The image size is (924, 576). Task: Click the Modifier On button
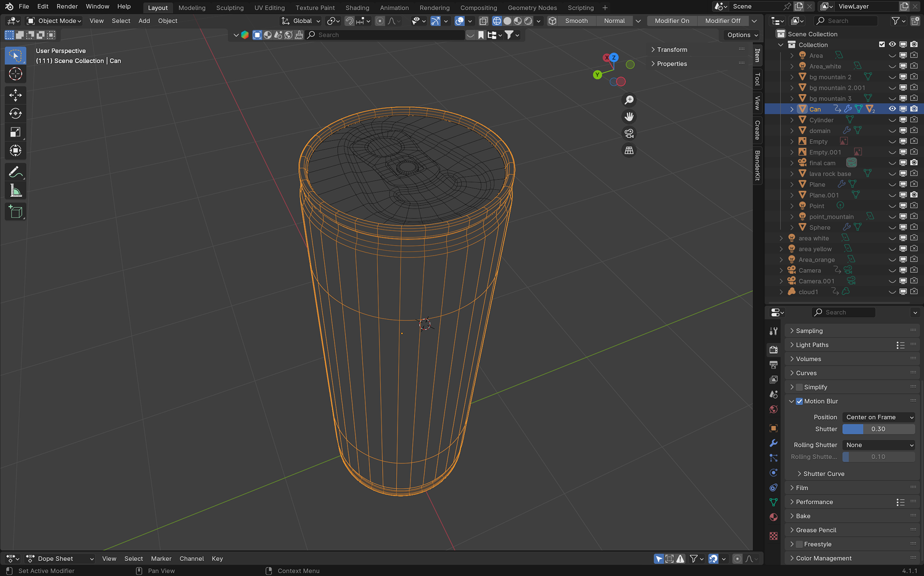point(672,21)
